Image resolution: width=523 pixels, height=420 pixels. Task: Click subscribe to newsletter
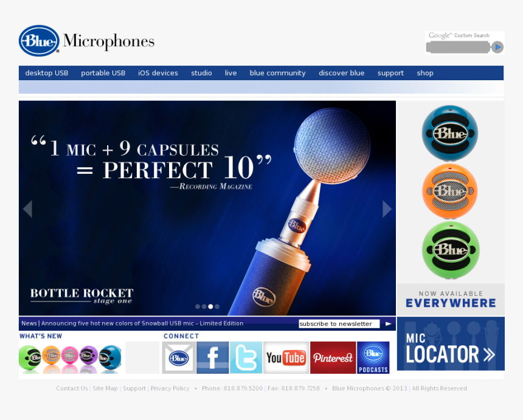(338, 323)
